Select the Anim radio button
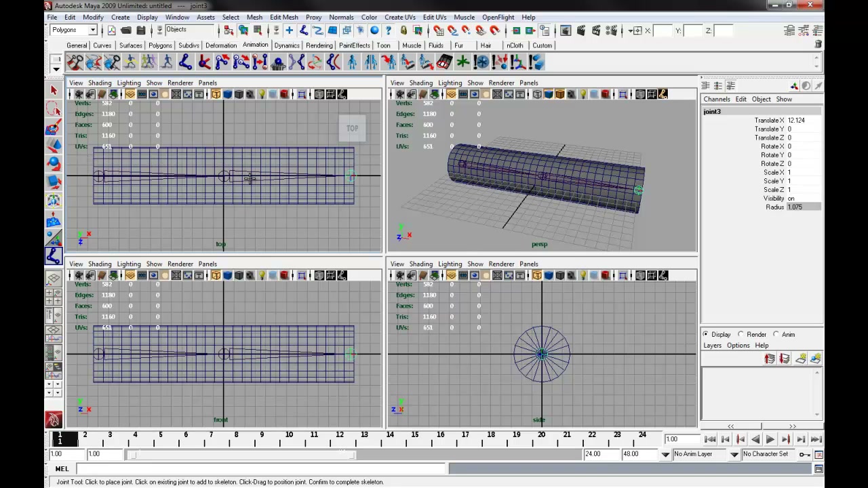The height and width of the screenshot is (488, 868). pos(776,334)
